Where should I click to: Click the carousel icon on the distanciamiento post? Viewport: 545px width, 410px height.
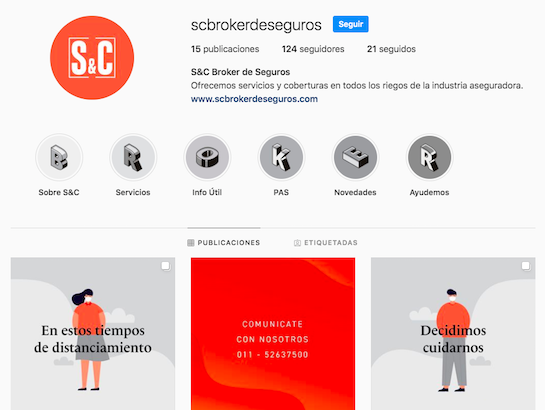coord(166,266)
